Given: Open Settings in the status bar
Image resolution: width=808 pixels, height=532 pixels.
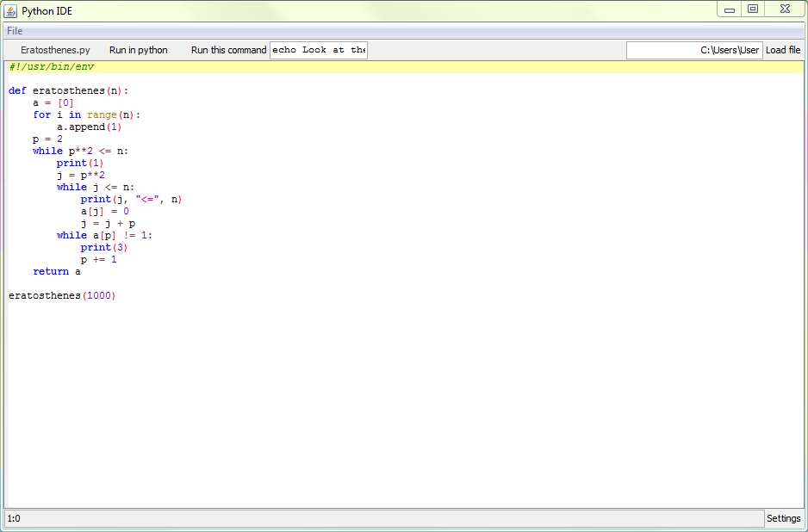Looking at the screenshot, I should click(x=783, y=518).
